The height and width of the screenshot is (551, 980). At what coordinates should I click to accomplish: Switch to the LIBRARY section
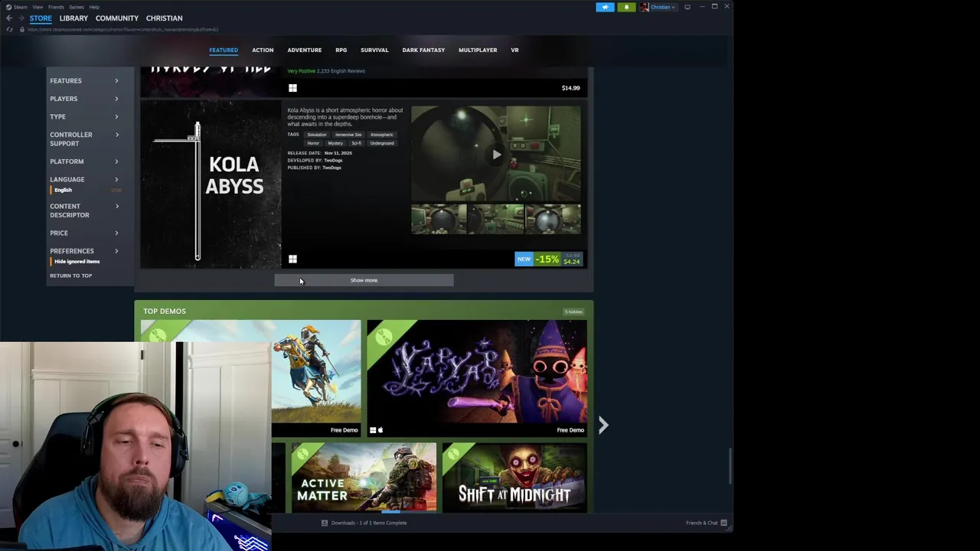[73, 18]
